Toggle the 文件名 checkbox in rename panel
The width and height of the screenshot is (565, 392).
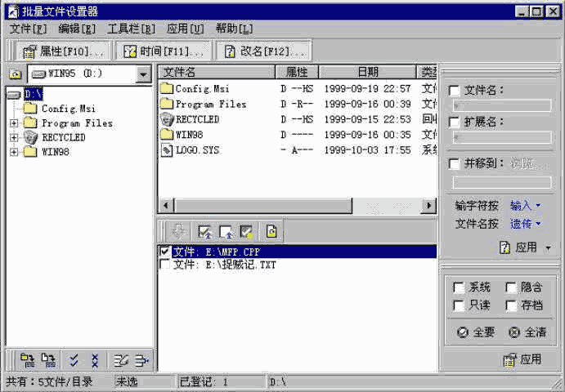(455, 91)
